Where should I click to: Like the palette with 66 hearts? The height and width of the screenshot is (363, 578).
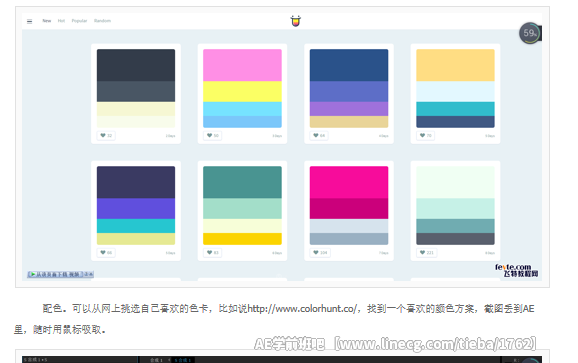tap(106, 253)
